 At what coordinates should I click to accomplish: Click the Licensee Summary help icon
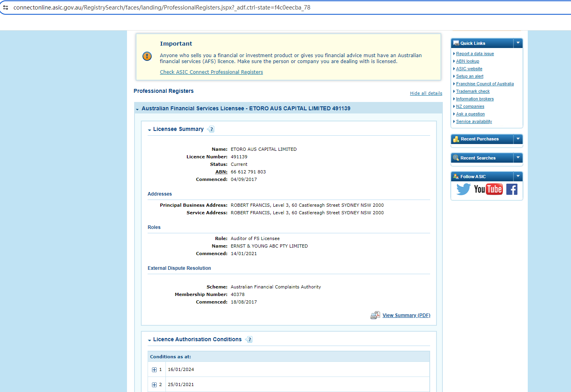click(x=211, y=129)
